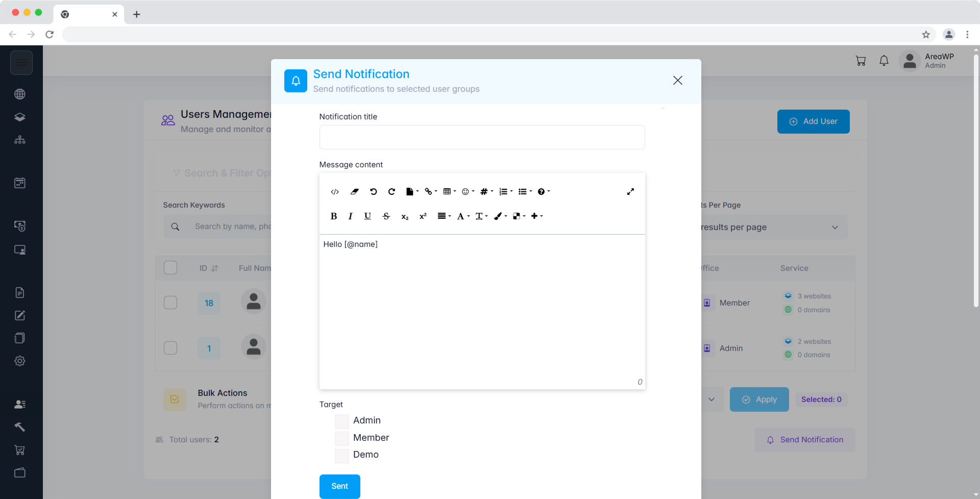
Task: Click the Add User button
Action: 813,121
